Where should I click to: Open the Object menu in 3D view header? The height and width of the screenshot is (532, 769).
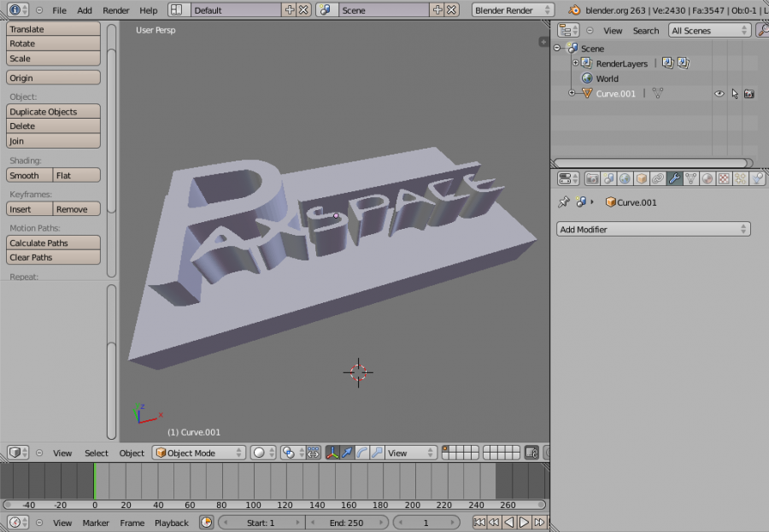(131, 453)
